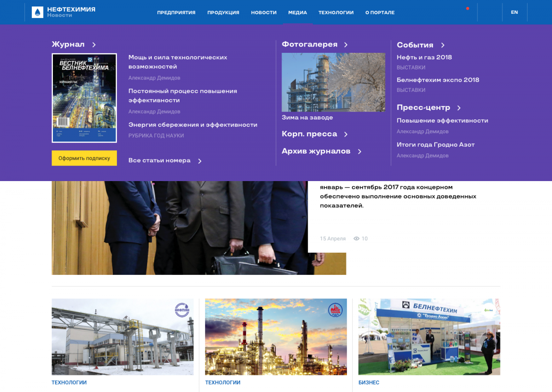Click the БИЗНЕС category label
The height and width of the screenshot is (392, 552).
tap(369, 382)
